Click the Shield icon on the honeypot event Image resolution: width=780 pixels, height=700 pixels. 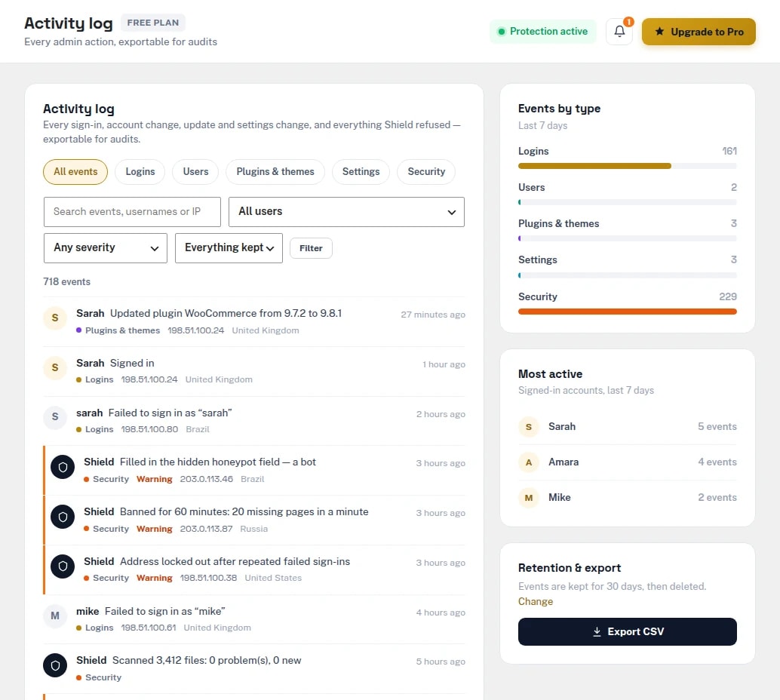[63, 467]
